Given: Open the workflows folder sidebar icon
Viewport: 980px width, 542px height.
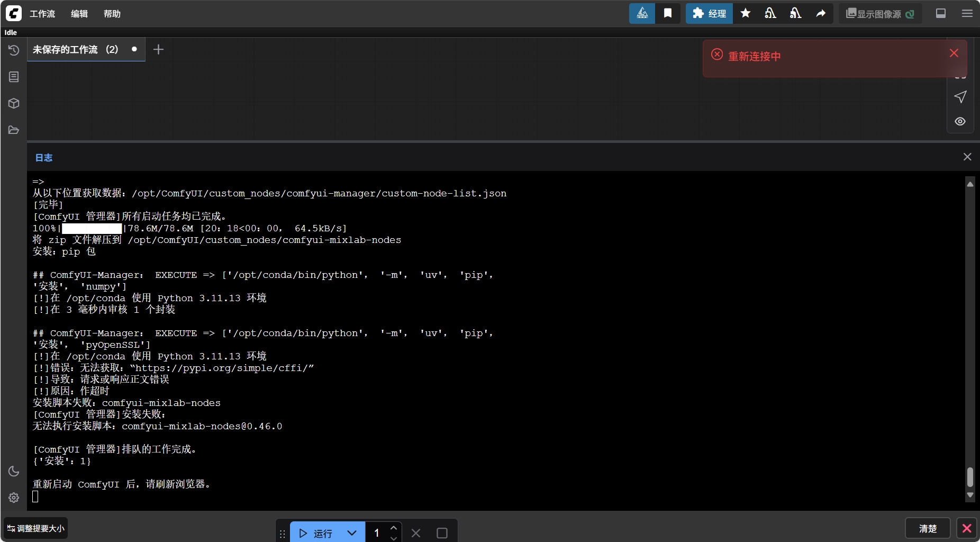Looking at the screenshot, I should (14, 130).
